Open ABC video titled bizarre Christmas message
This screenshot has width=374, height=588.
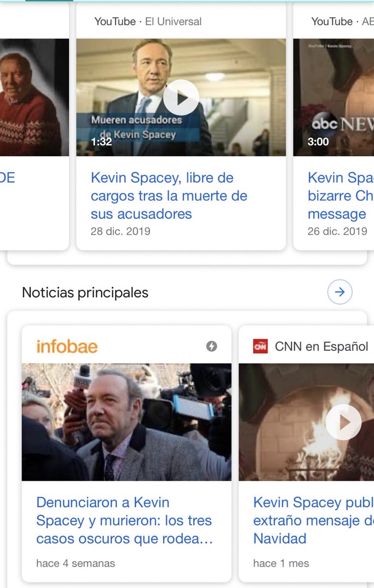[341, 196]
